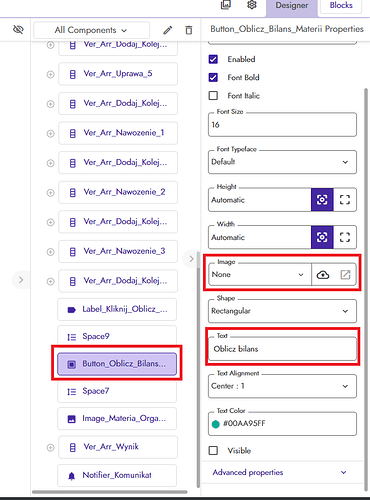Screen dimensions: 370x500
Task: Click the Button_Oblicz_Bilans_Materii Properties title
Action: click(287, 29)
